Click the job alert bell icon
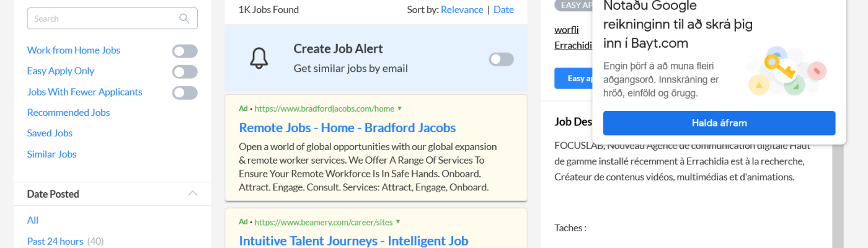This screenshot has width=868, height=248. [259, 58]
